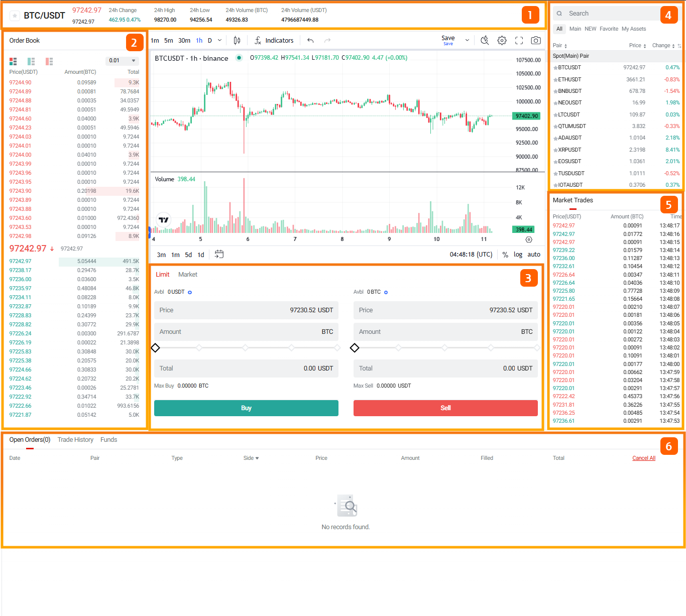Click the sell amount slider handle
The height and width of the screenshot is (616, 686).
pyautogui.click(x=355, y=348)
